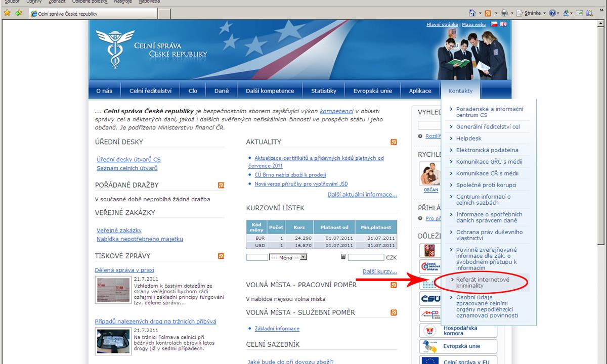
Task: Select the Czech flag language icon
Action: (494, 24)
